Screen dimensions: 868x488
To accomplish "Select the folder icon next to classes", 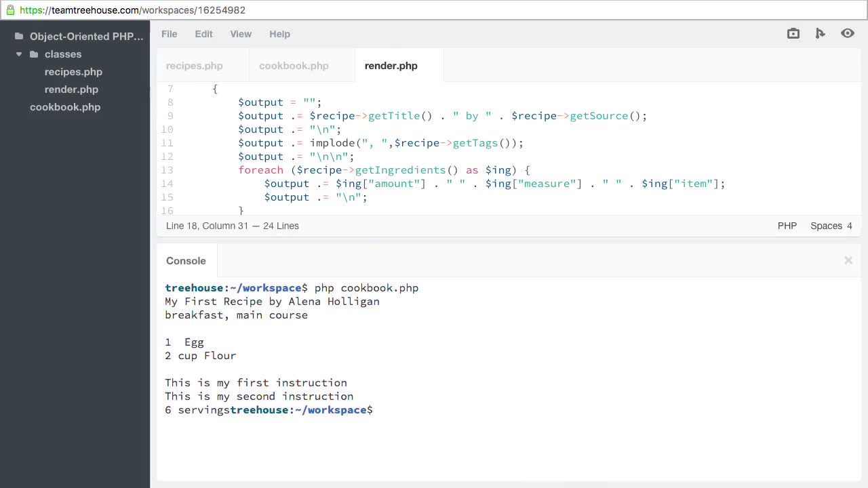I will (x=33, y=54).
